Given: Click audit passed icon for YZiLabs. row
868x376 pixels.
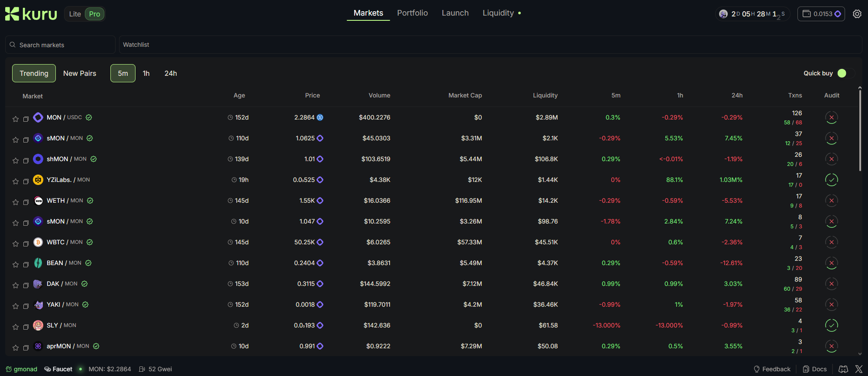Looking at the screenshot, I should (831, 180).
